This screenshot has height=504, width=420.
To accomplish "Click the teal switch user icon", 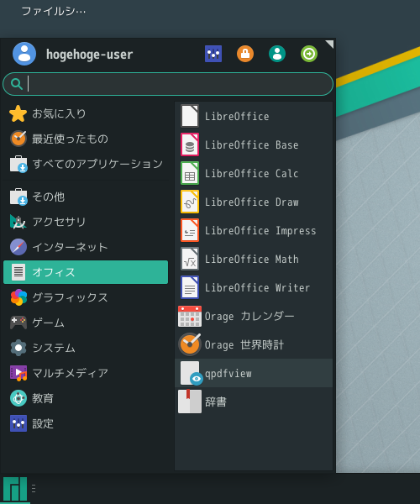I will 277,54.
